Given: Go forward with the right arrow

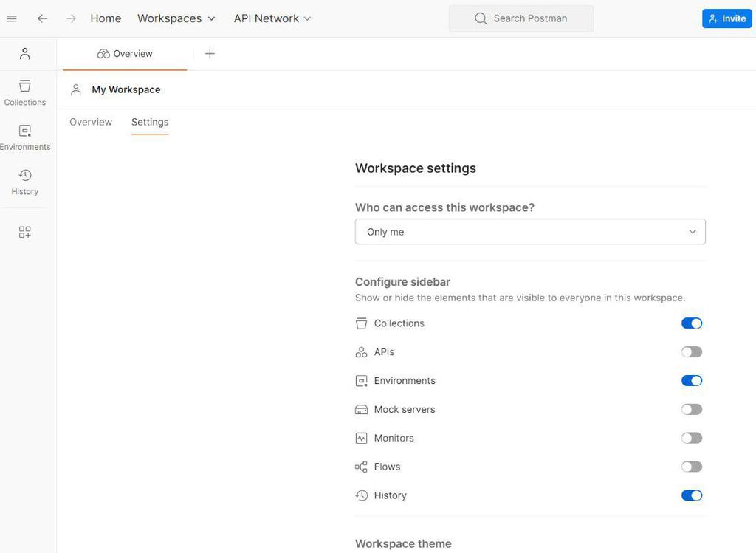Looking at the screenshot, I should coord(71,18).
